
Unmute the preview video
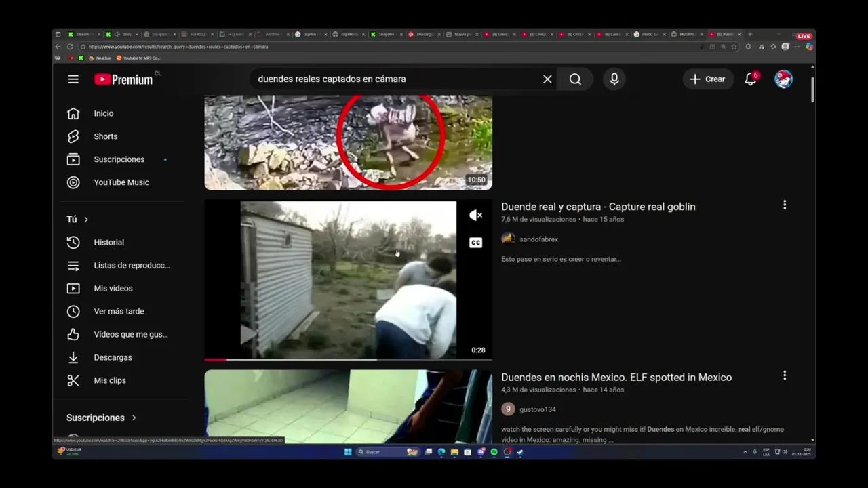(x=476, y=216)
